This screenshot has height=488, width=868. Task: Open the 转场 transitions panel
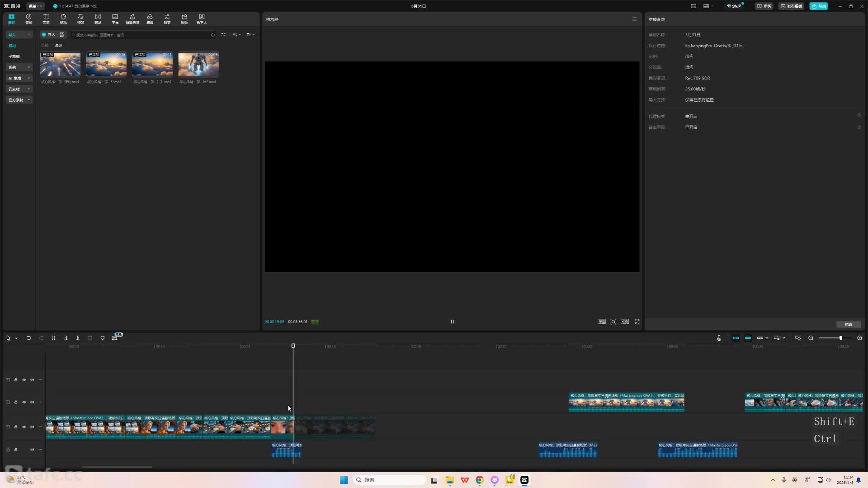(x=98, y=19)
